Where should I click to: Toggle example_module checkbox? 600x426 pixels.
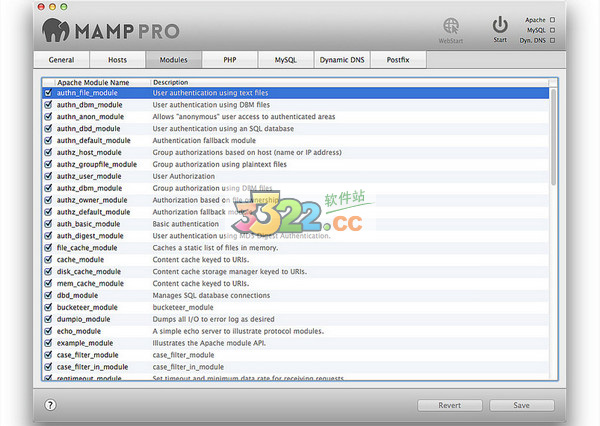pyautogui.click(x=48, y=343)
